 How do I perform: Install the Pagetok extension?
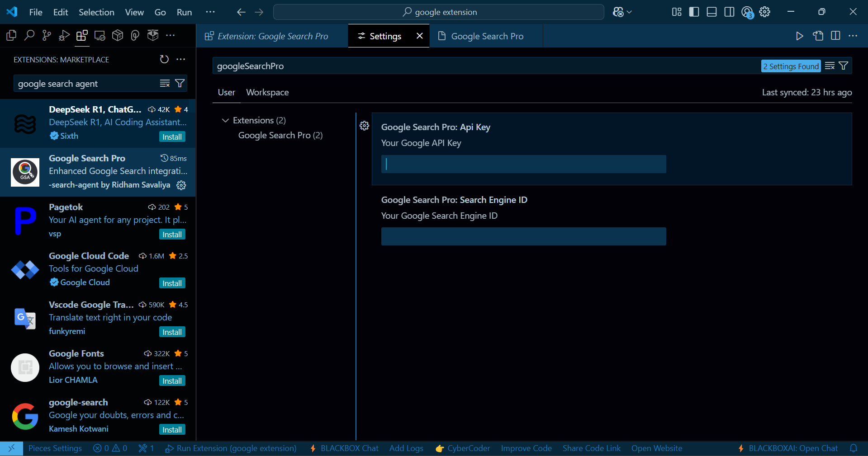point(172,234)
